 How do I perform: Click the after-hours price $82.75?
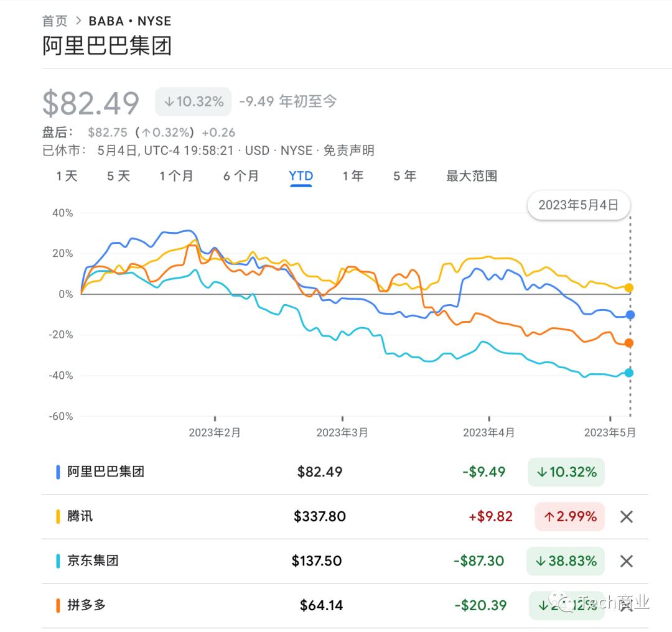(108, 132)
